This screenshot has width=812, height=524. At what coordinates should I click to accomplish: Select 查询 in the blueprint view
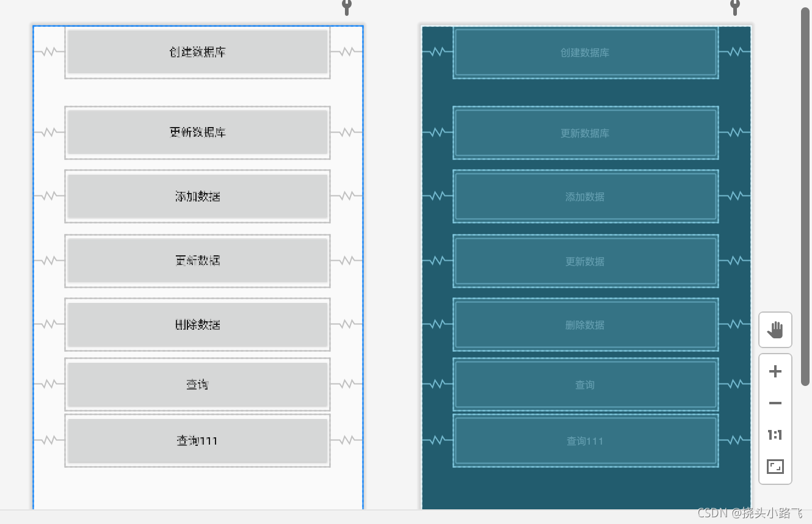coord(585,384)
